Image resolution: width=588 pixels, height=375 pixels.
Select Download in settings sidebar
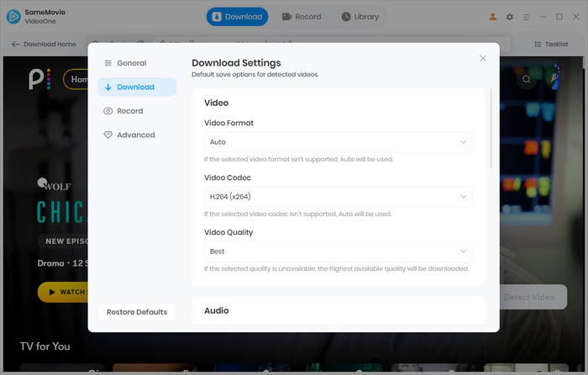pyautogui.click(x=137, y=87)
